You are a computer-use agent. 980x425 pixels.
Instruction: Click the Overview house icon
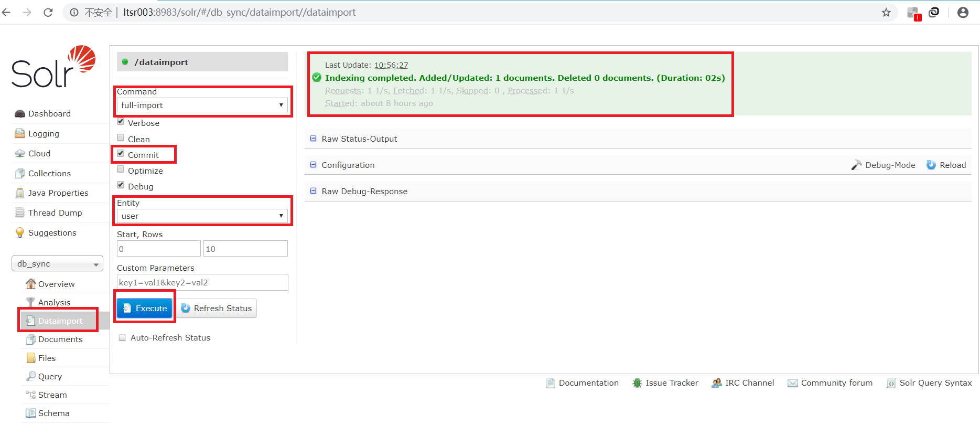31,284
